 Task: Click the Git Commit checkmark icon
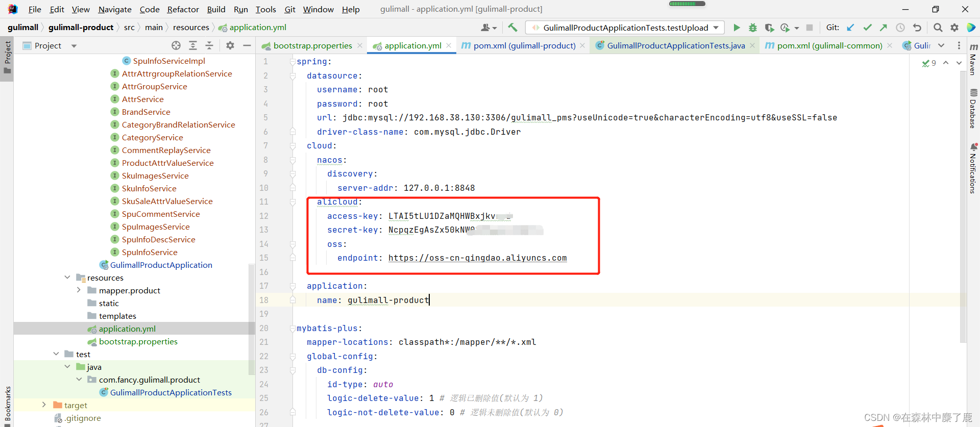[x=867, y=28]
